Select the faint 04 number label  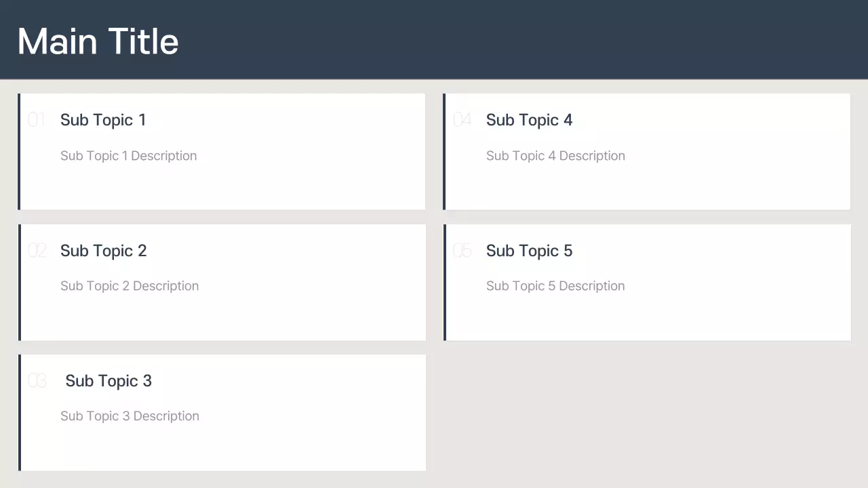[x=462, y=121]
